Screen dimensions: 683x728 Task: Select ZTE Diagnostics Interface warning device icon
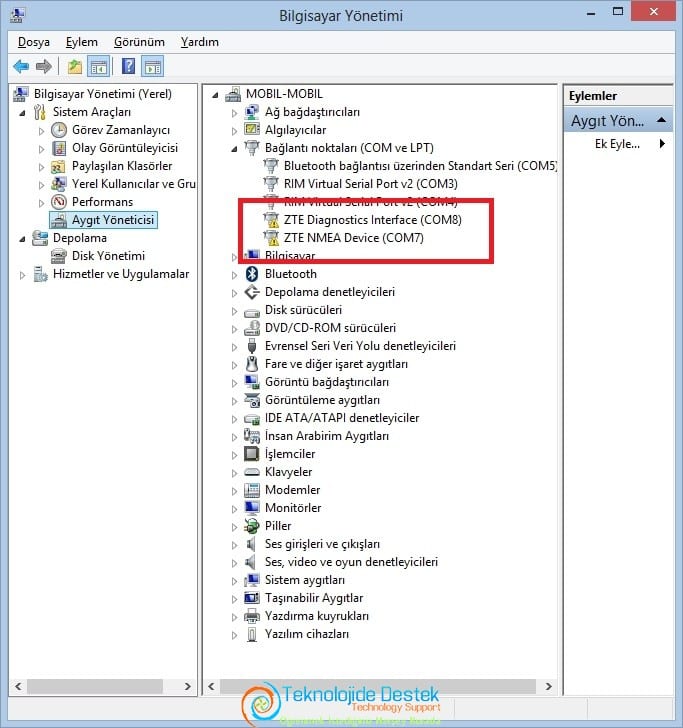coord(271,220)
